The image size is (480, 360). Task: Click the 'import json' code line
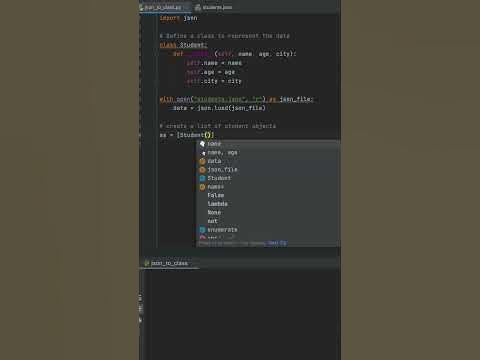click(x=178, y=18)
